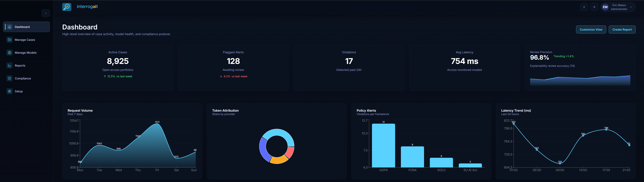Toggle the Flagged Alerts card selection
The image size is (644, 182).
[x=233, y=68]
